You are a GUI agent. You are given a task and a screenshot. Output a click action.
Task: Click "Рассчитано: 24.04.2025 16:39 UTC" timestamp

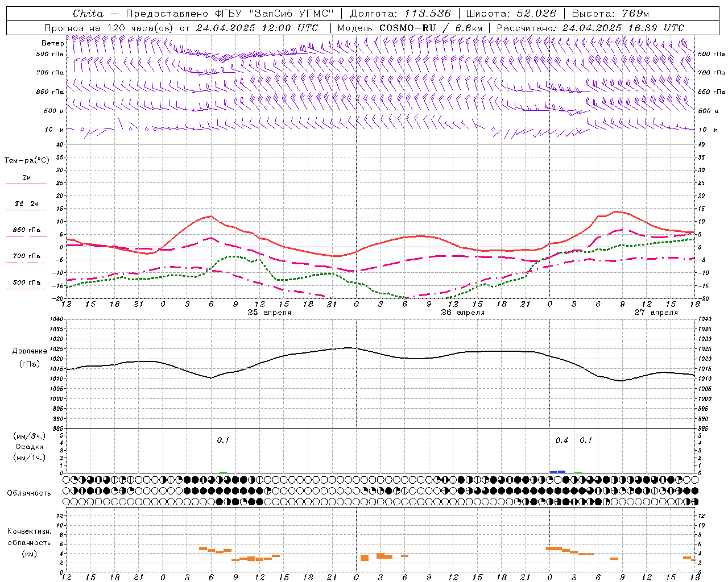pos(590,28)
